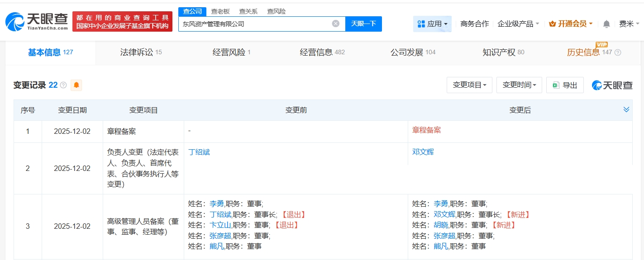The height and width of the screenshot is (260, 644).
Task: Export records with the 导出 Excel button
Action: click(x=565, y=85)
